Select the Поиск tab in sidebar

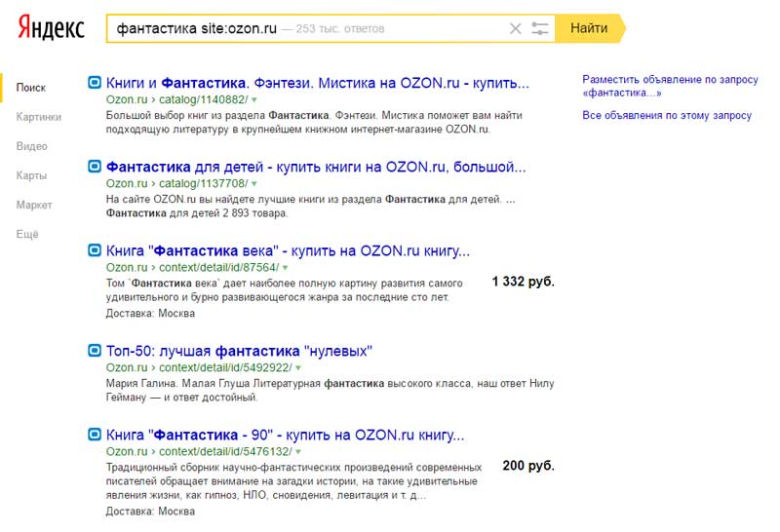click(31, 88)
